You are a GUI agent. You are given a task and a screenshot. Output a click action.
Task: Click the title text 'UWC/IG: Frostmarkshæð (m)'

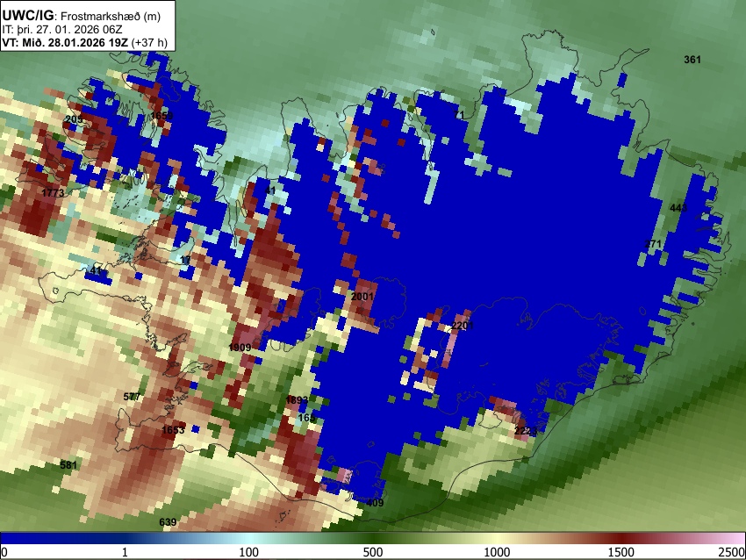click(82, 16)
